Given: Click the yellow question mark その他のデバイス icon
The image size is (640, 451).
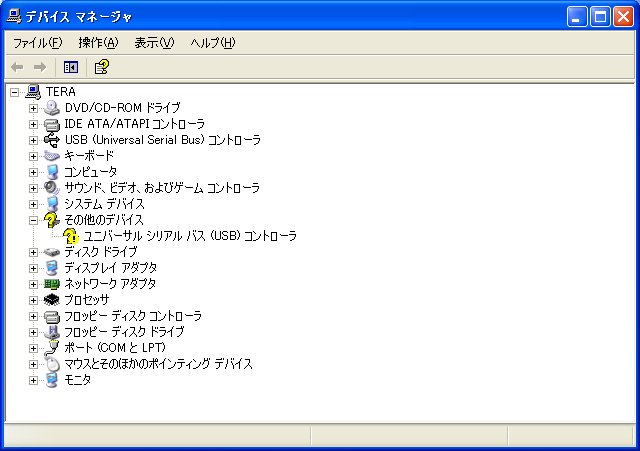Looking at the screenshot, I should click(x=52, y=220).
